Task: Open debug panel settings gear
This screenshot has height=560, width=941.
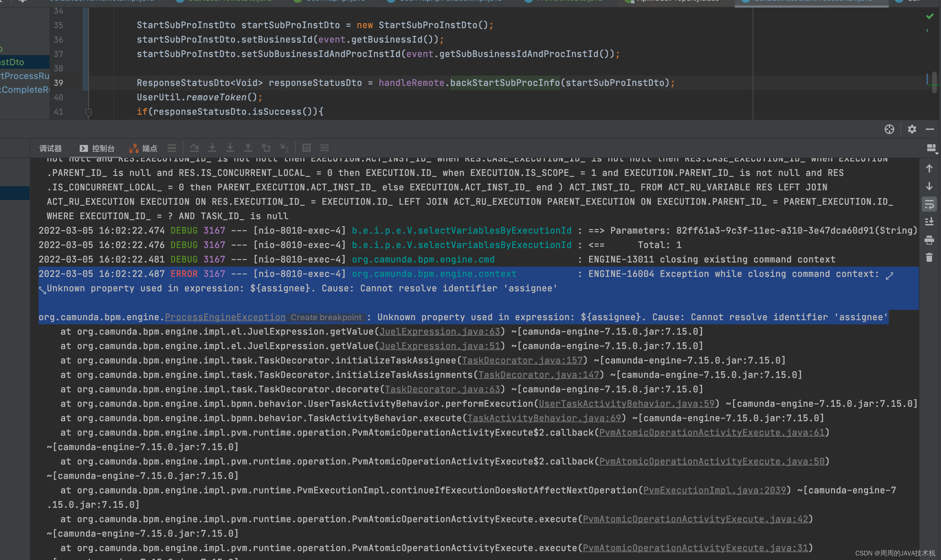Action: point(912,130)
